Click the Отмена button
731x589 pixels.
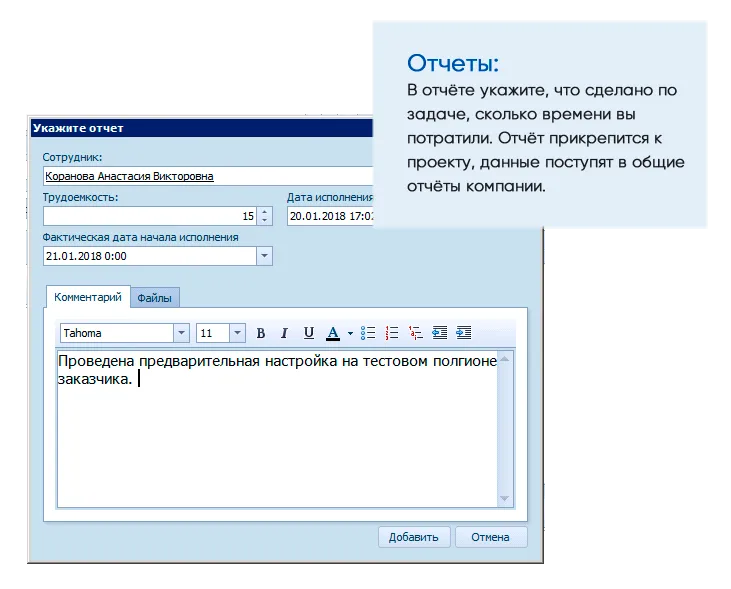(490, 537)
